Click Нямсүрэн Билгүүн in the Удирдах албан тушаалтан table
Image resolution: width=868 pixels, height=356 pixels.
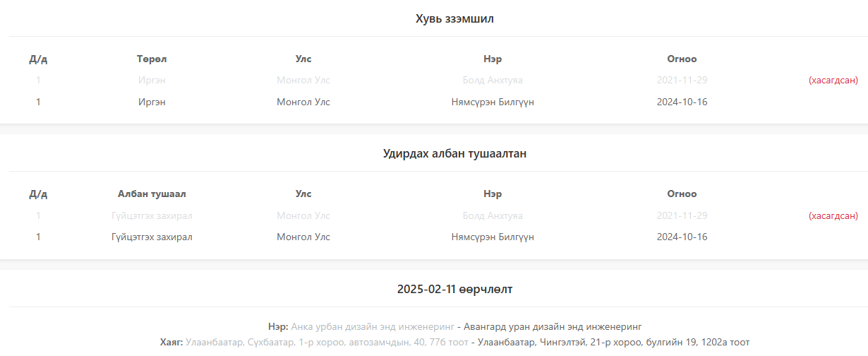[493, 237]
